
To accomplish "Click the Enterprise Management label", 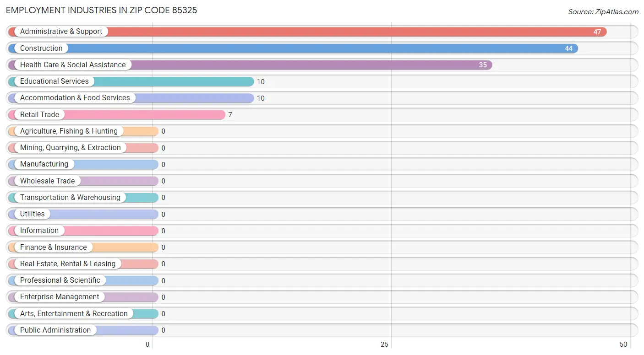I will (60, 296).
